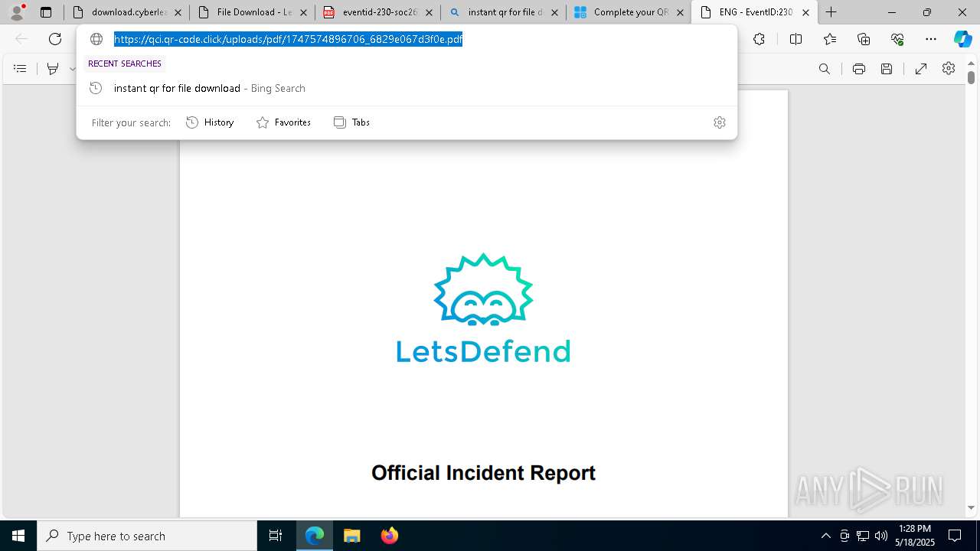Enter PDF full screen mode
The height and width of the screenshot is (551, 980).
tap(921, 69)
